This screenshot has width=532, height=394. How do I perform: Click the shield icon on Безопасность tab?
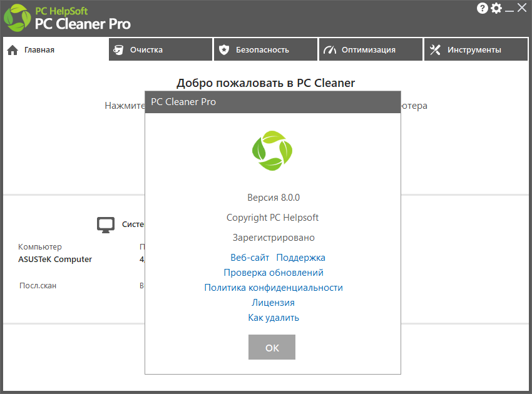coord(224,50)
